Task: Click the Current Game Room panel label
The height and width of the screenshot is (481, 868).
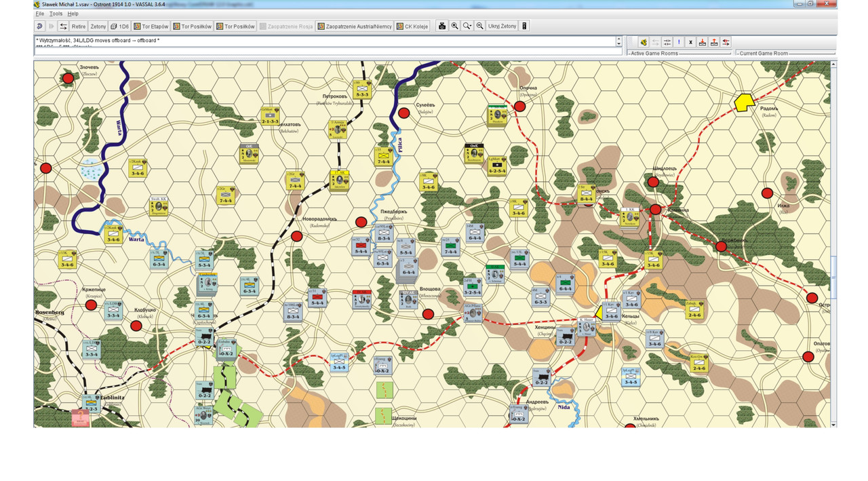Action: coord(764,53)
